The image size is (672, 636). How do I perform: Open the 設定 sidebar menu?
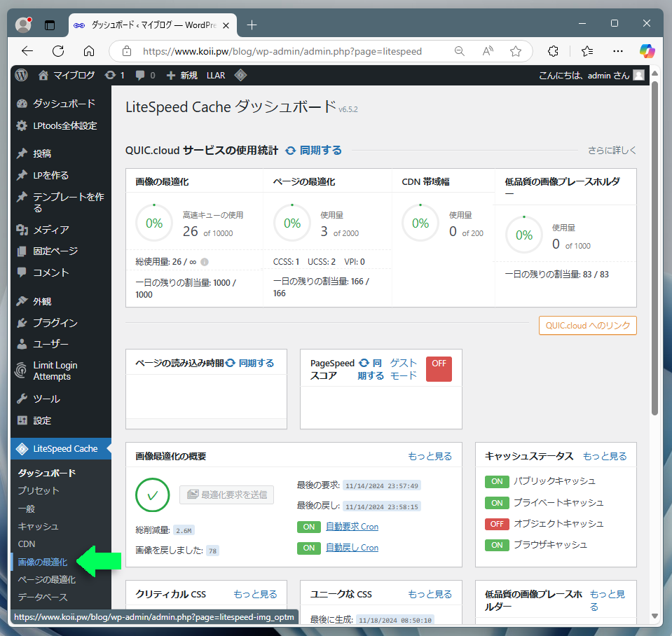point(61,420)
